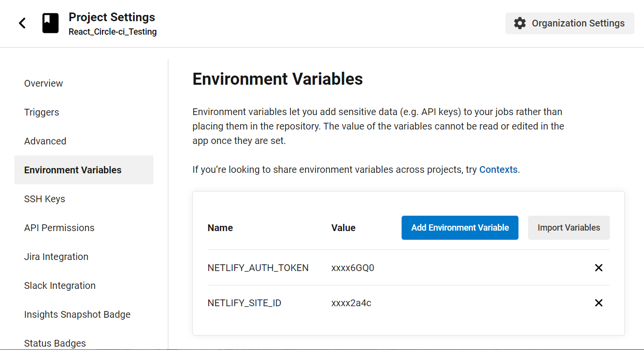Click the Project Settings title

click(x=112, y=17)
